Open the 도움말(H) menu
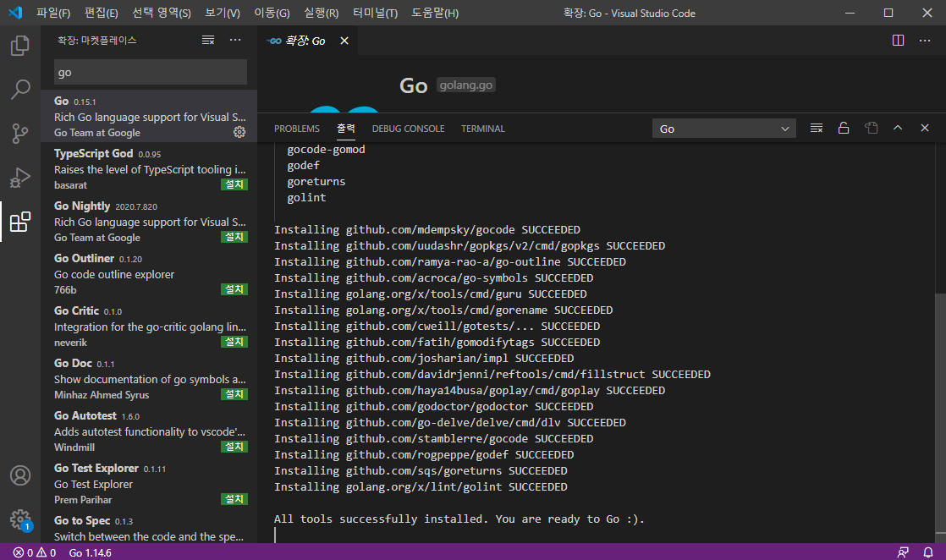Image resolution: width=946 pixels, height=560 pixels. point(434,13)
